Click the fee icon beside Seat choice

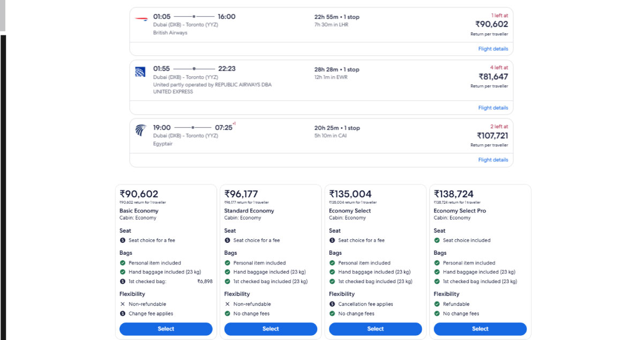(x=123, y=240)
